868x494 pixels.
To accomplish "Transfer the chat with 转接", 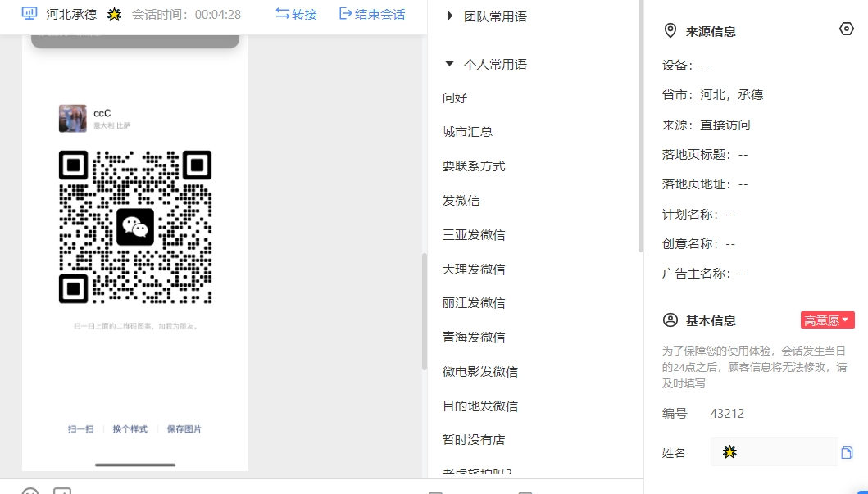I will coord(296,15).
